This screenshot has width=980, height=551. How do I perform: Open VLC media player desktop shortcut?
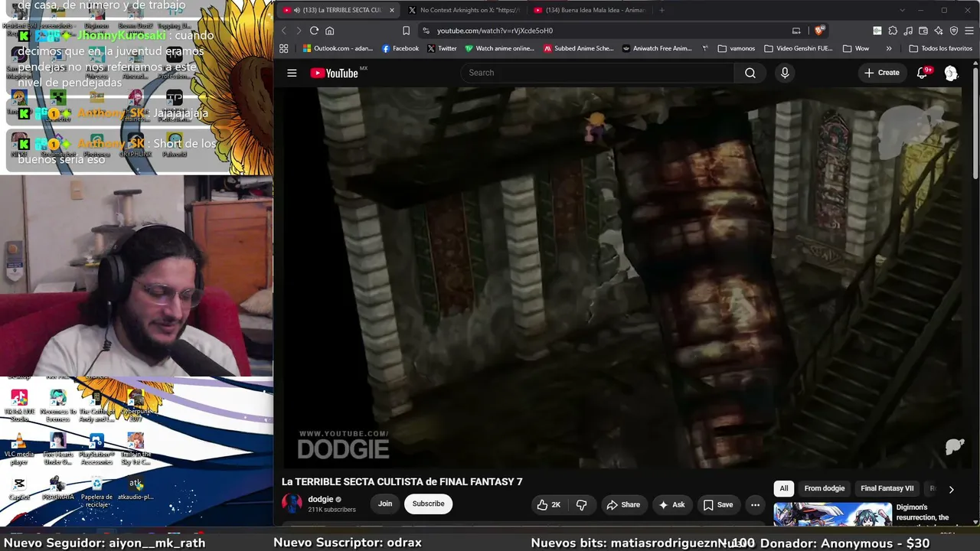pos(19,450)
